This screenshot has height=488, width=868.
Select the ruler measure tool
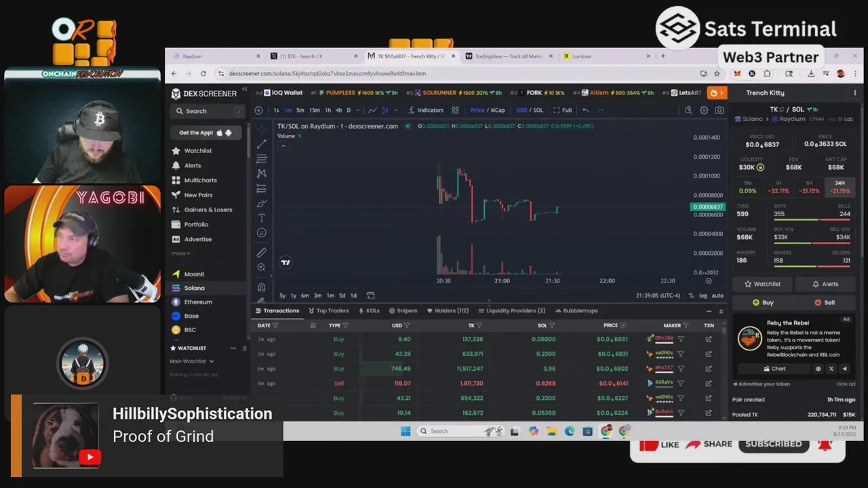tap(262, 253)
